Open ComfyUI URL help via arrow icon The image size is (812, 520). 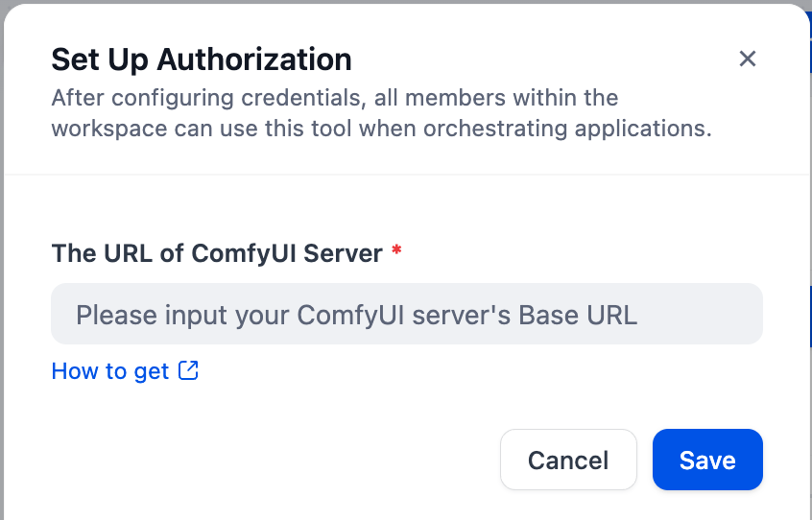(189, 371)
